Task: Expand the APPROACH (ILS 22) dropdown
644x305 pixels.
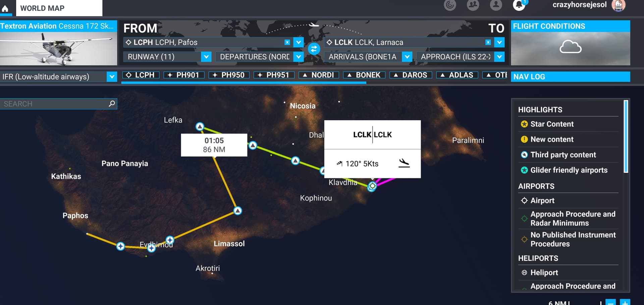Action: [499, 57]
